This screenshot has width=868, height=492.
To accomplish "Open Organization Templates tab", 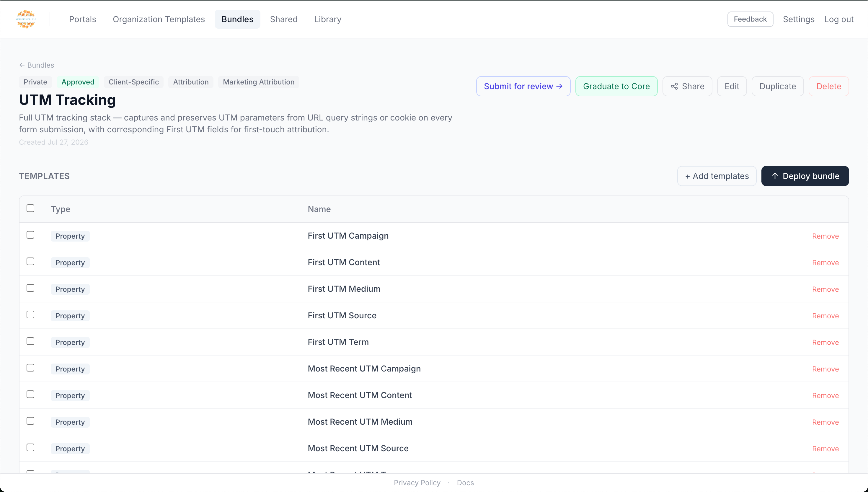I will (x=159, y=19).
